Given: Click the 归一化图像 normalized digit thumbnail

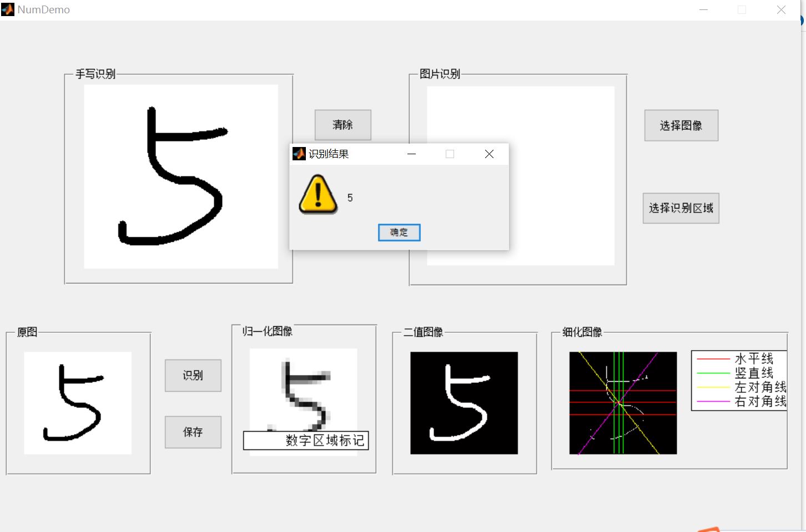Looking at the screenshot, I should pyautogui.click(x=304, y=391).
